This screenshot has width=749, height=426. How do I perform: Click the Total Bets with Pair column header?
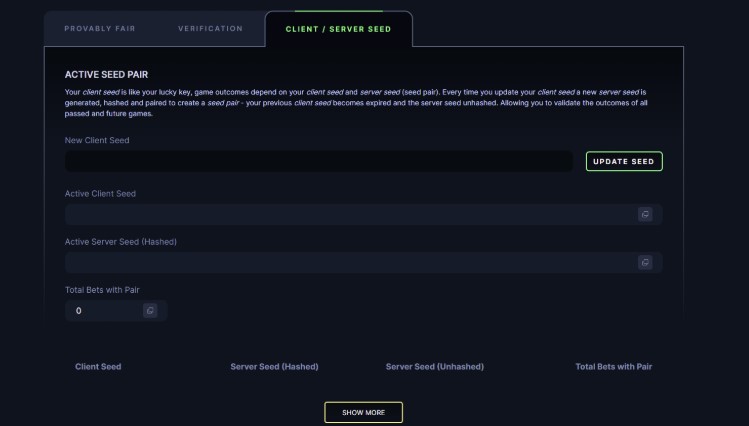click(613, 367)
